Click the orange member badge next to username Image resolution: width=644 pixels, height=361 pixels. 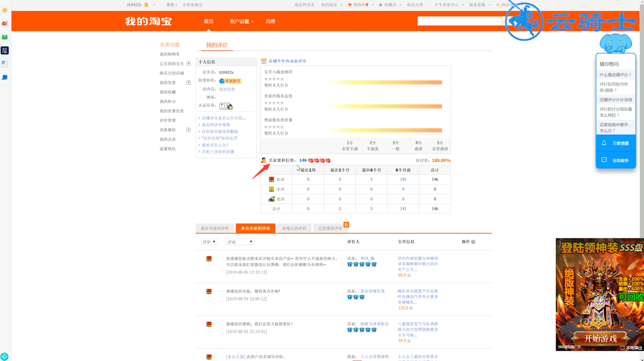tap(146, 5)
